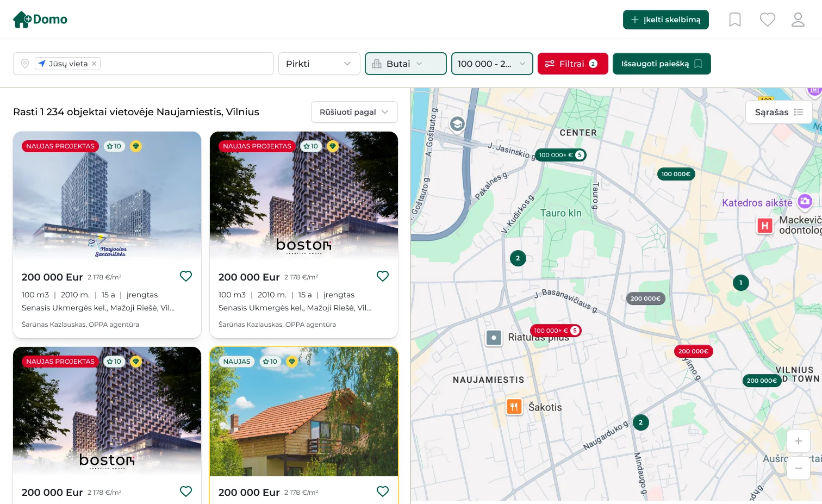
Task: Open cluster marker 2 near Naugarduko g.
Action: coord(640,422)
